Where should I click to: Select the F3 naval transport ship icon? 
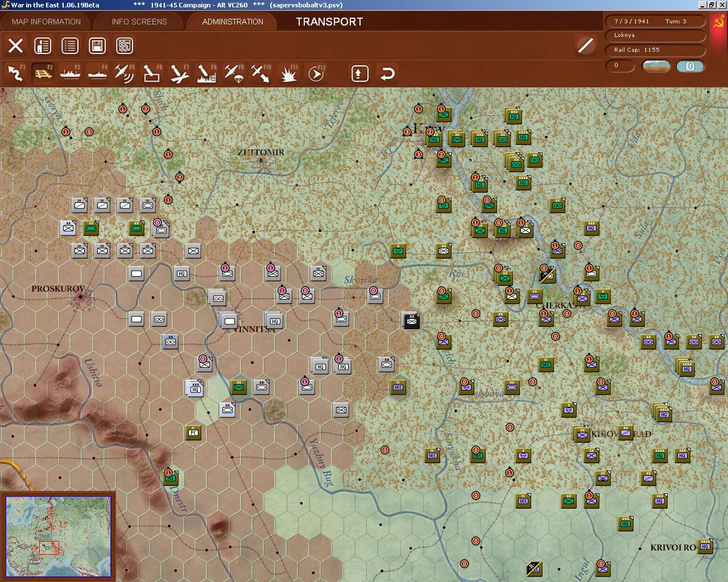coord(70,73)
